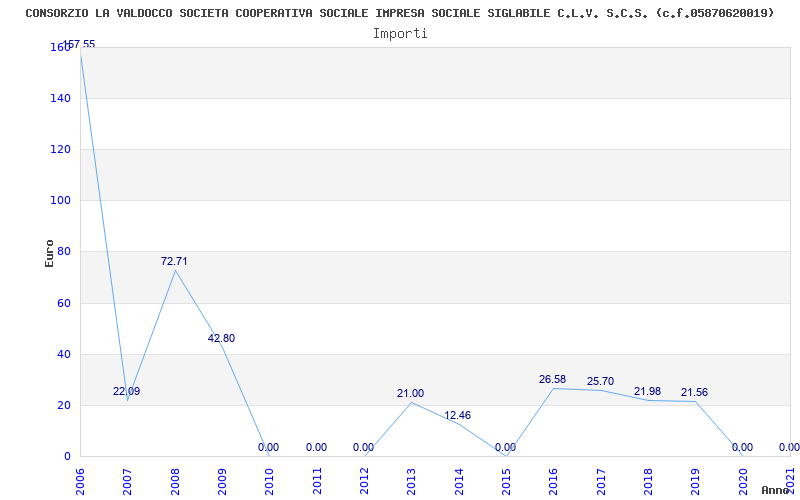Select the 21.98 data label for 2018
Image resolution: width=800 pixels, height=500 pixels.
click(647, 391)
